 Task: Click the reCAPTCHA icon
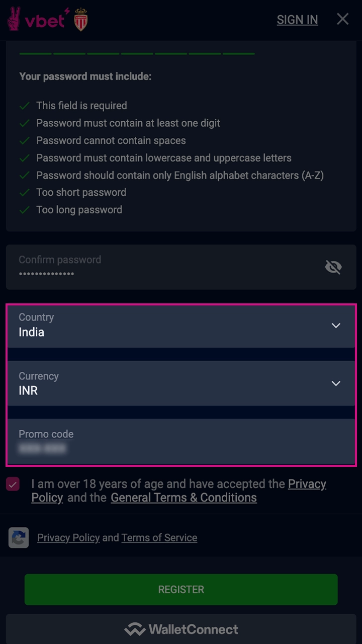pyautogui.click(x=19, y=538)
